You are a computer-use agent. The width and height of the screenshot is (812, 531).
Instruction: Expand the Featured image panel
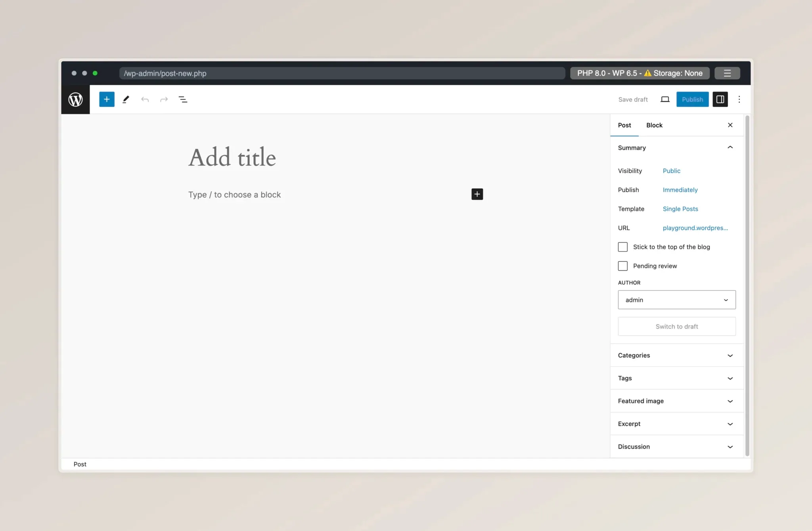tap(676, 401)
